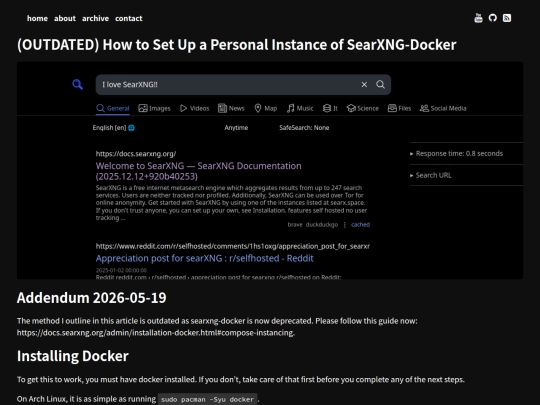Select the General search tab
540x405 pixels.
coord(113,108)
